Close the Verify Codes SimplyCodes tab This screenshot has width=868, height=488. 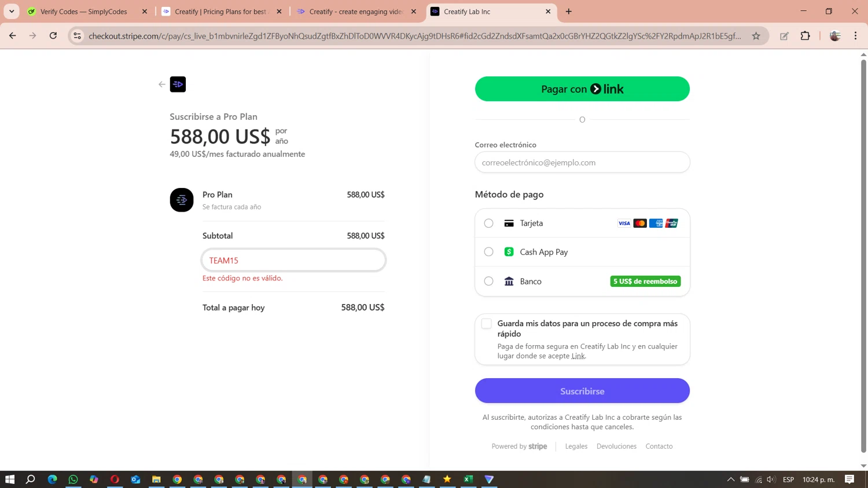(145, 12)
